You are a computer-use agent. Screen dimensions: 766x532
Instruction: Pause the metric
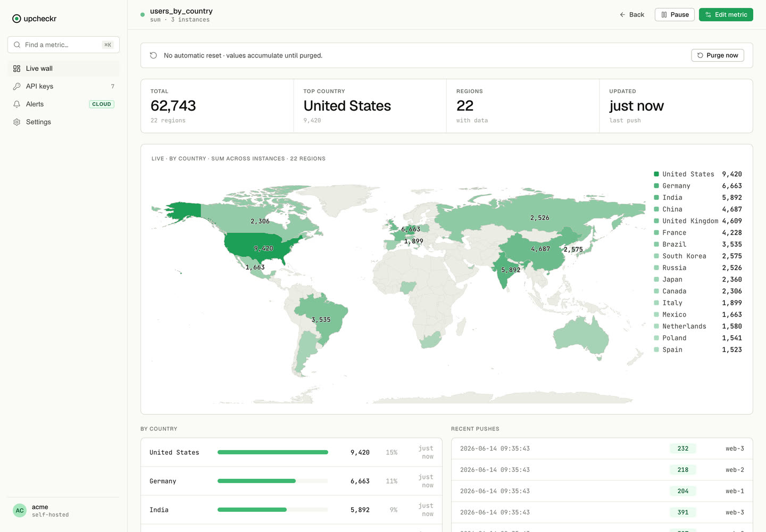(675, 15)
